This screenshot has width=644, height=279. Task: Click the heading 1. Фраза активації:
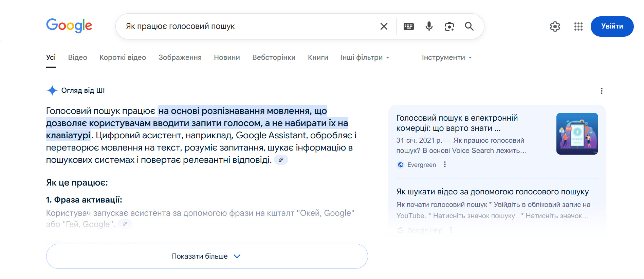84,200
